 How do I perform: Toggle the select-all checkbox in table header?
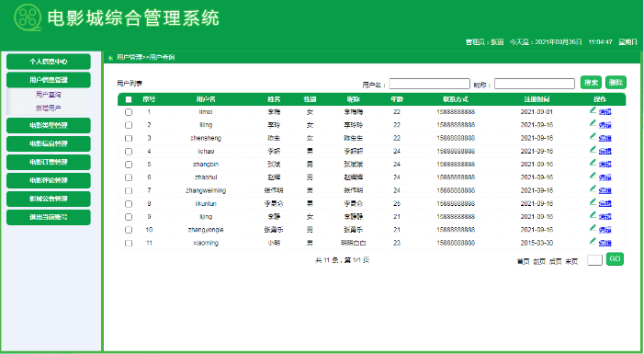pos(129,99)
